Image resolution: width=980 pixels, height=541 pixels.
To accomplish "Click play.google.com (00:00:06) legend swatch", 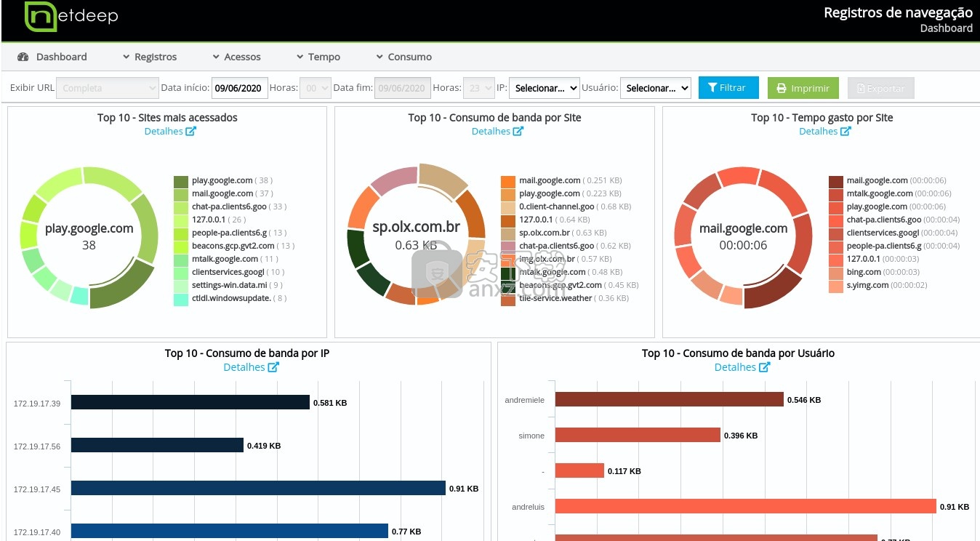I will [836, 207].
